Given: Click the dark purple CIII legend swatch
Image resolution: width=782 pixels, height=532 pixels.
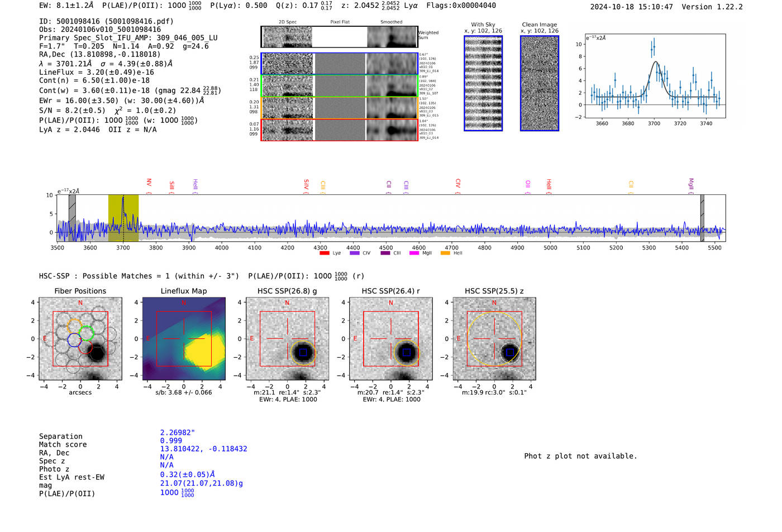Looking at the screenshot, I should click(x=385, y=253).
